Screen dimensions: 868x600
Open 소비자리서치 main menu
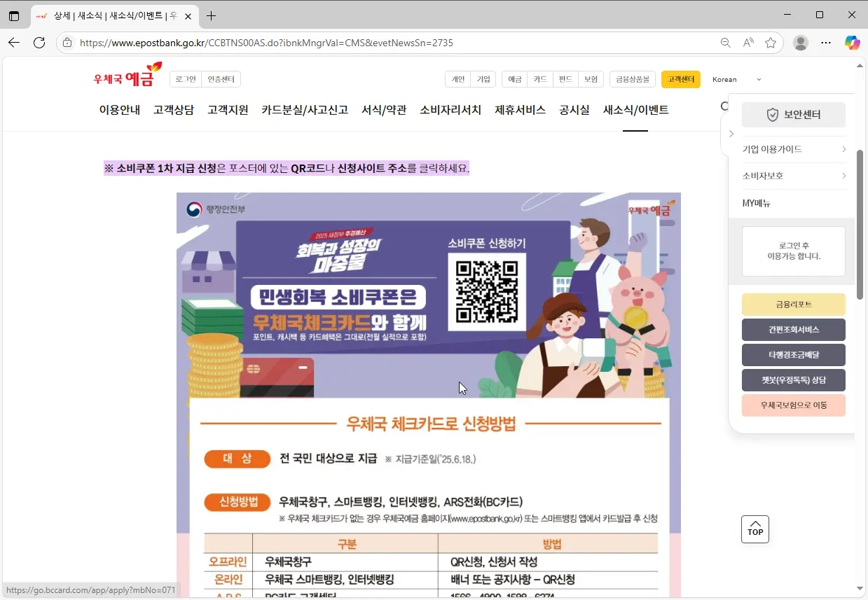[x=450, y=110]
